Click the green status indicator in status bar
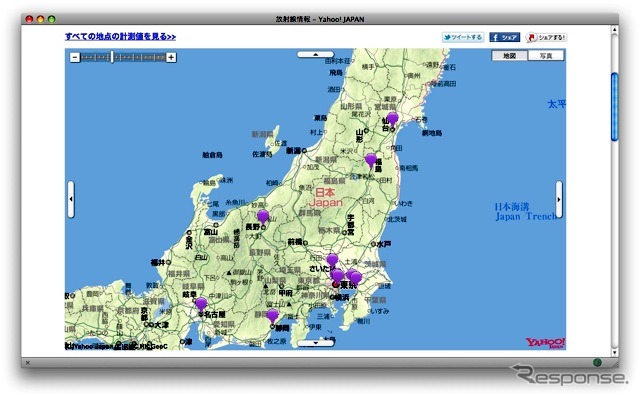 597,362
